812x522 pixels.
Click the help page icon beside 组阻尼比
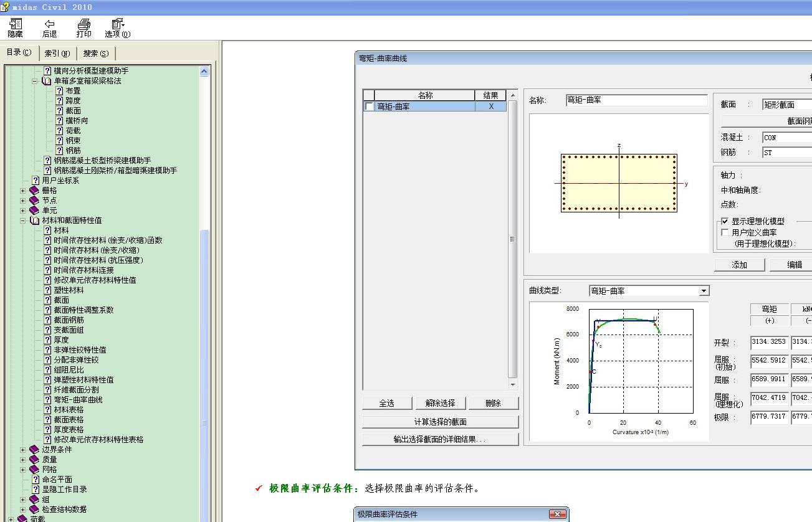pos(47,370)
